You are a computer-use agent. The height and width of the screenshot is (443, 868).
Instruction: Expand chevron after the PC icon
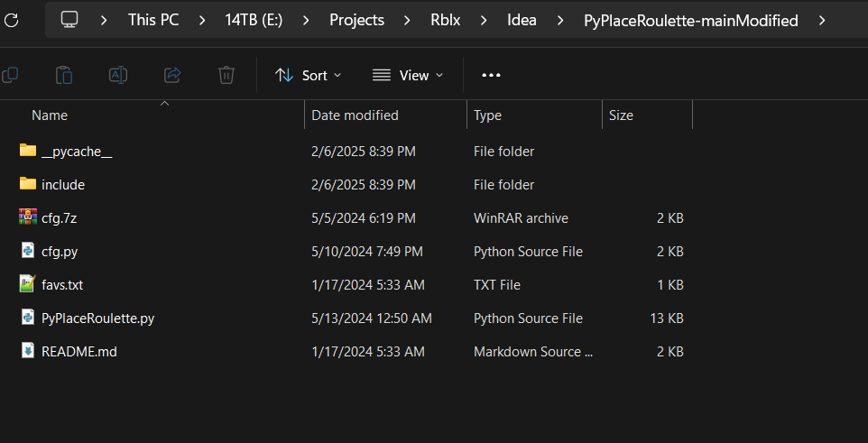[x=104, y=21]
